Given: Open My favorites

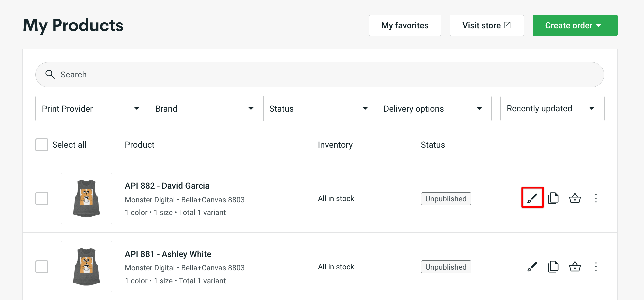Looking at the screenshot, I should point(405,25).
